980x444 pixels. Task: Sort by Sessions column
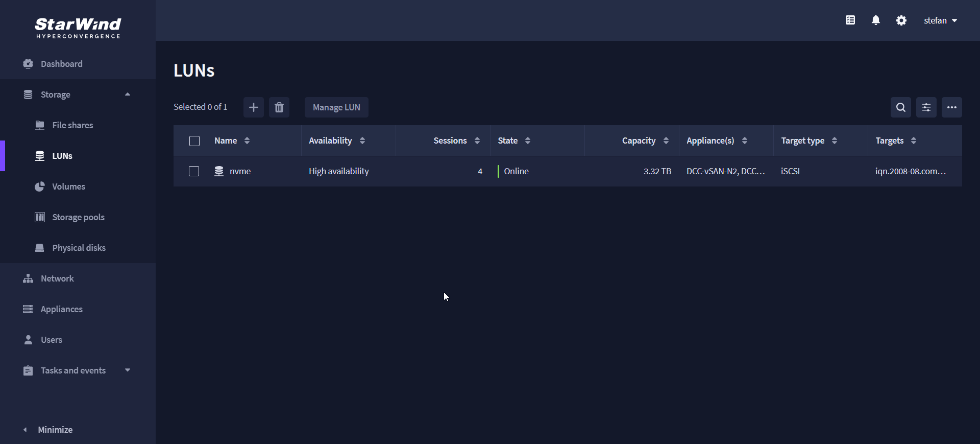(x=477, y=141)
